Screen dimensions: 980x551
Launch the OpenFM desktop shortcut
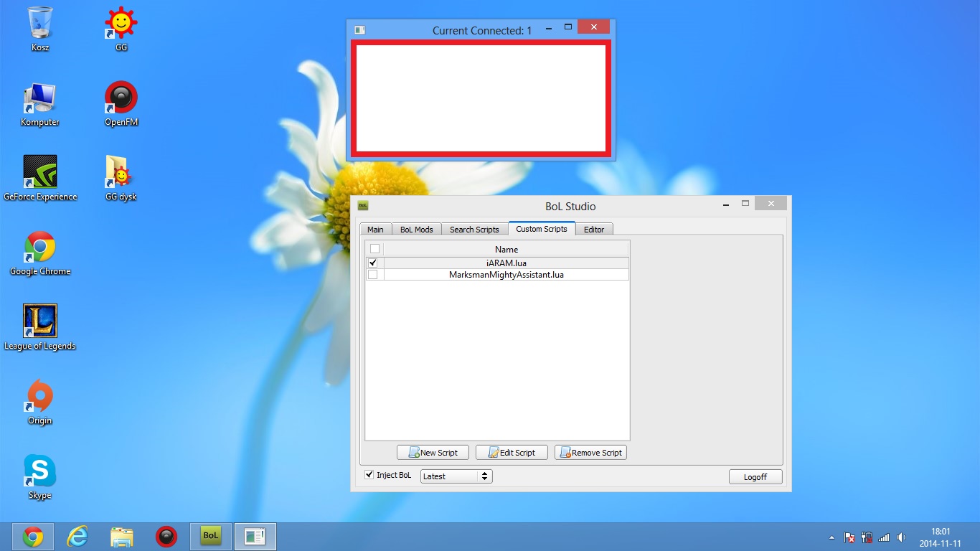(x=121, y=104)
